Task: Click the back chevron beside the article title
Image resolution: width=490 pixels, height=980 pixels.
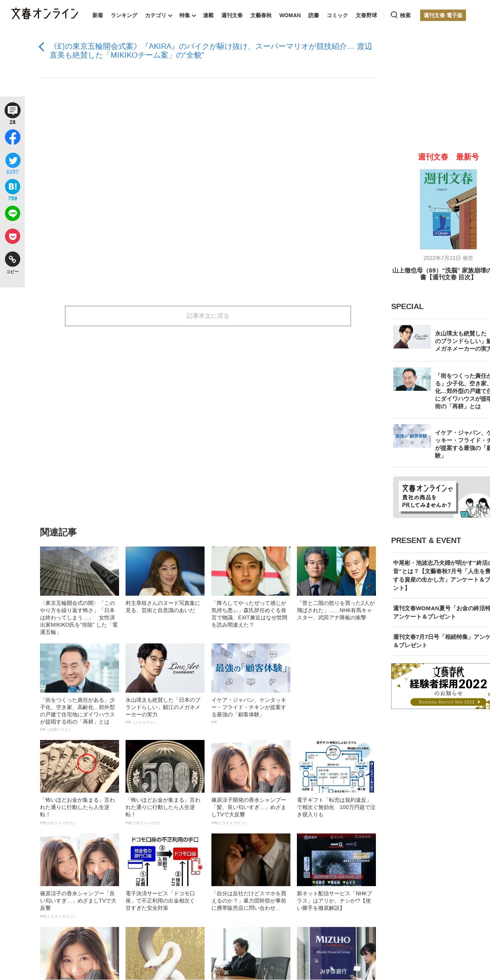Action: (x=42, y=47)
